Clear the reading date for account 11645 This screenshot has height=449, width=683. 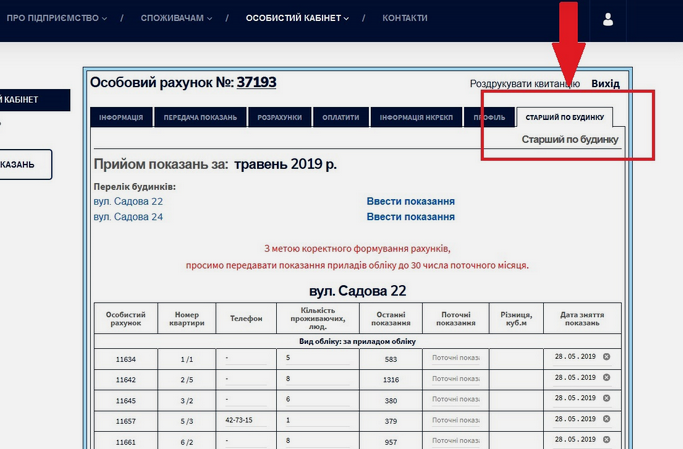pyautogui.click(x=606, y=400)
